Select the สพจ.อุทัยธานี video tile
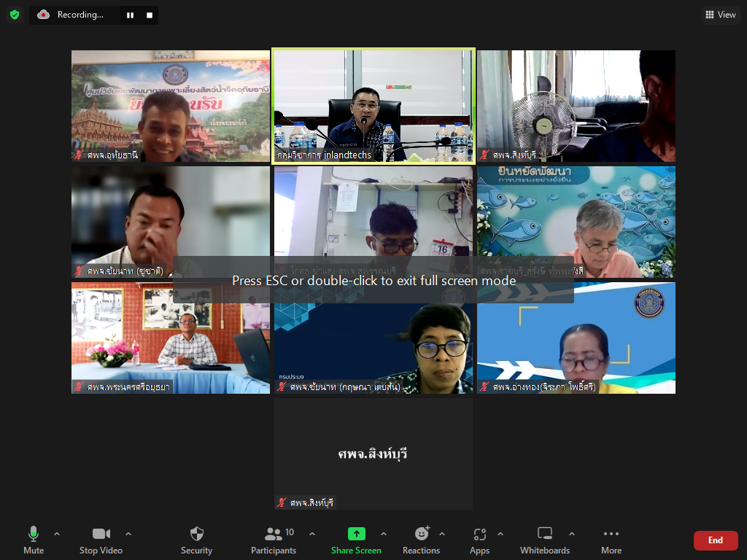Viewport: 747px width, 560px height. coord(171,106)
